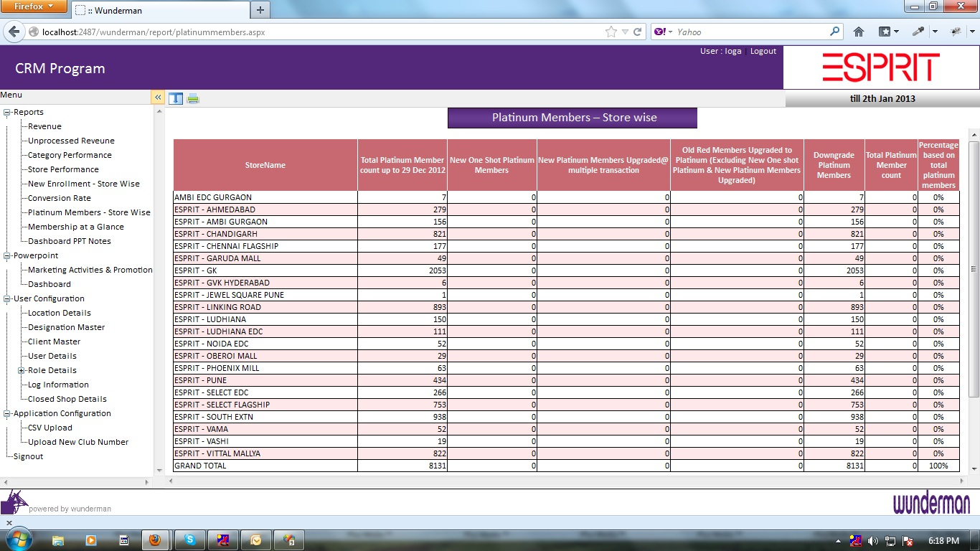Open the Closed Shop Details page

click(x=67, y=399)
